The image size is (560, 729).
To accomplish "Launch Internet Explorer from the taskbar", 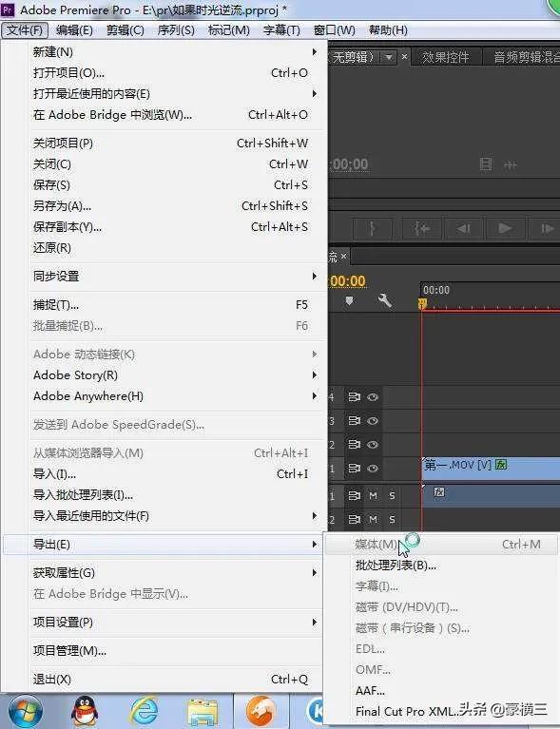I will 145,711.
